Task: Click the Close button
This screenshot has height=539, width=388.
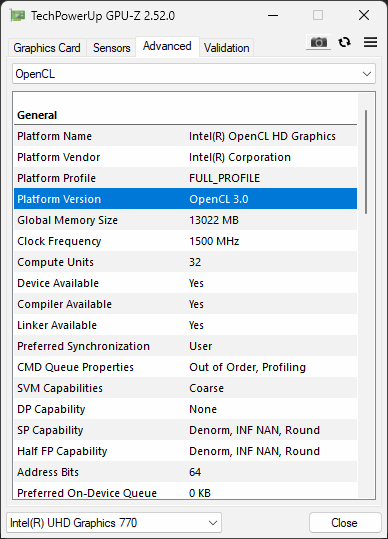Action: pyautogui.click(x=345, y=523)
